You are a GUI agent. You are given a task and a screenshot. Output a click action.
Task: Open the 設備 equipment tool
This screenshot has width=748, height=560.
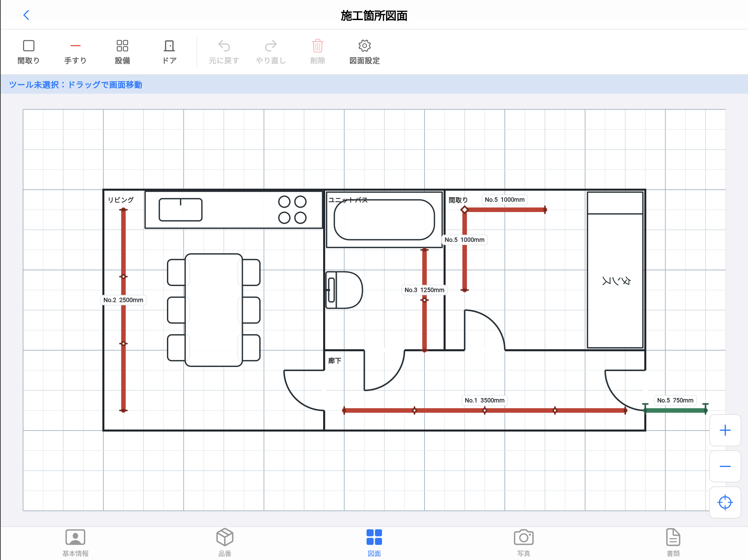point(122,52)
